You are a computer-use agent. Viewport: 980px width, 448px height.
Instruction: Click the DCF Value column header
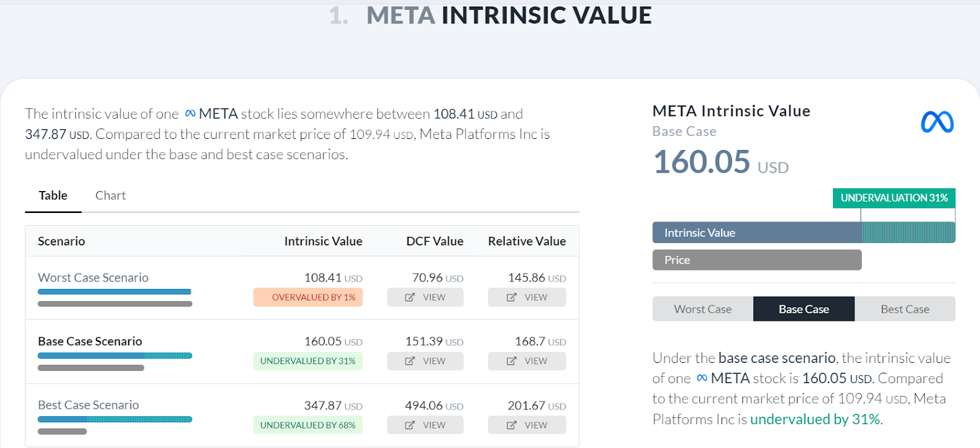(x=435, y=241)
